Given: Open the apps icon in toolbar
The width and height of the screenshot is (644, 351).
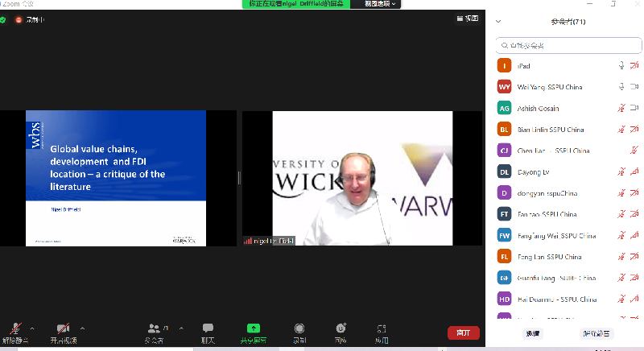Looking at the screenshot, I should pyautogui.click(x=382, y=328).
